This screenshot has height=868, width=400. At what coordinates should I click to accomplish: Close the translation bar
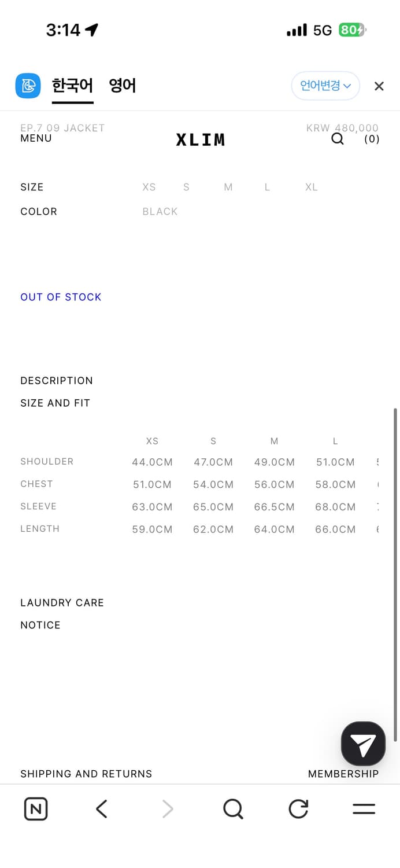click(379, 86)
